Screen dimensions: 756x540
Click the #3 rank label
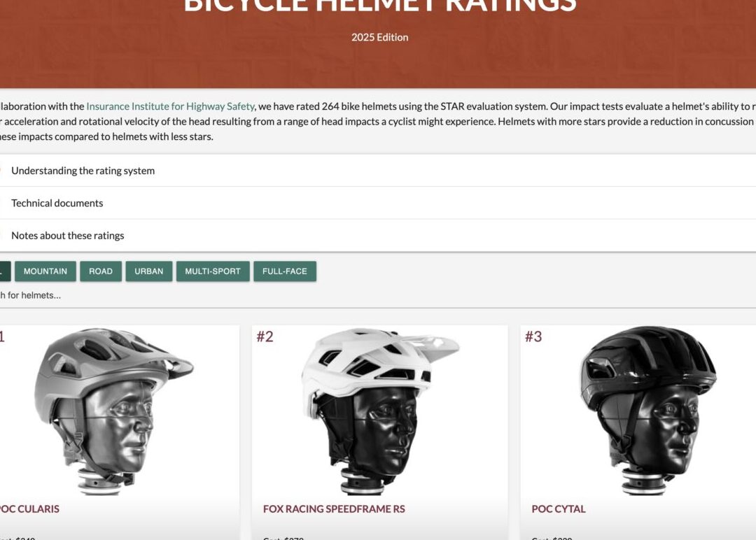pos(533,336)
